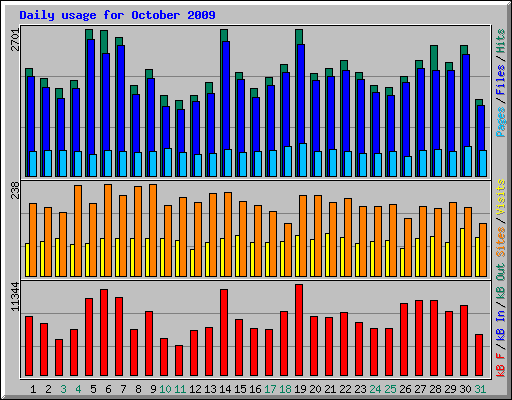Click the 'Pages' legend label
512x400 pixels.
coord(501,122)
